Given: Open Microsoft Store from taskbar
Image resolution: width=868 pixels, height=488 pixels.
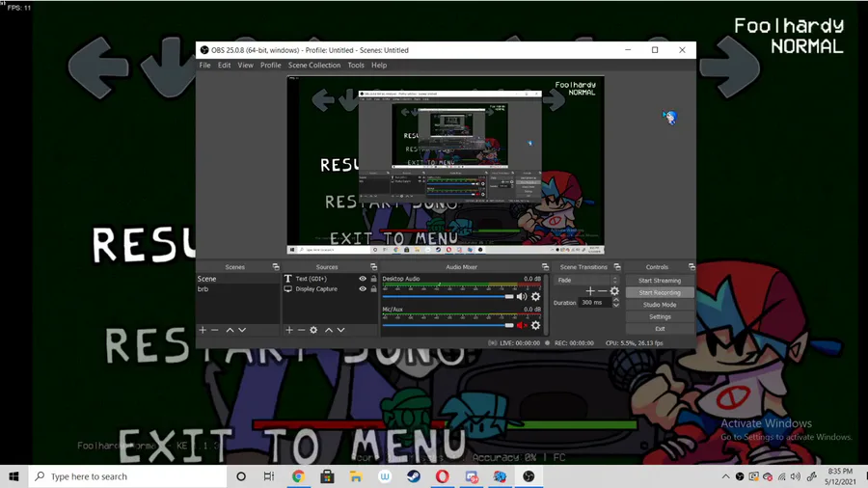Looking at the screenshot, I should (x=327, y=476).
